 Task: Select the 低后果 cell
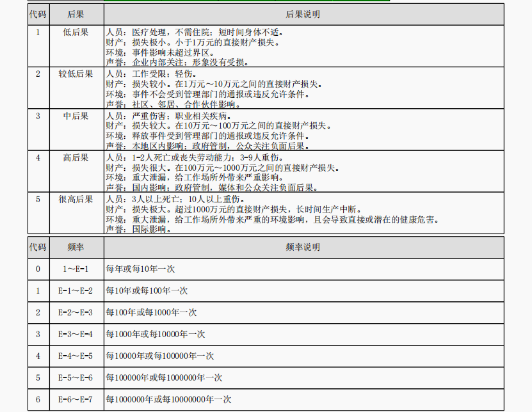coord(77,46)
